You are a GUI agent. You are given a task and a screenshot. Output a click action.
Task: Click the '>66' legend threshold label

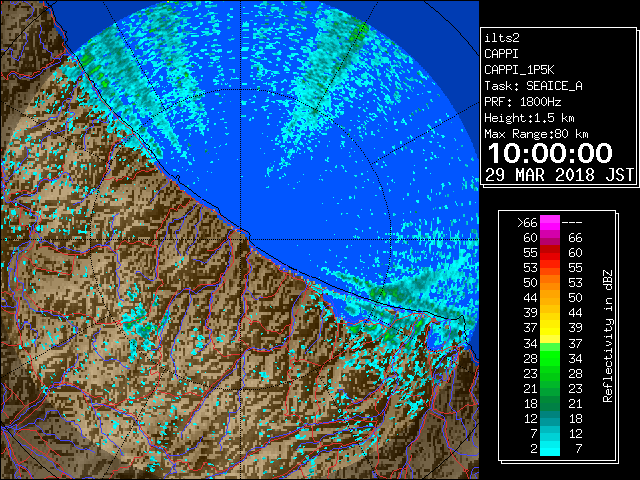coord(527,222)
